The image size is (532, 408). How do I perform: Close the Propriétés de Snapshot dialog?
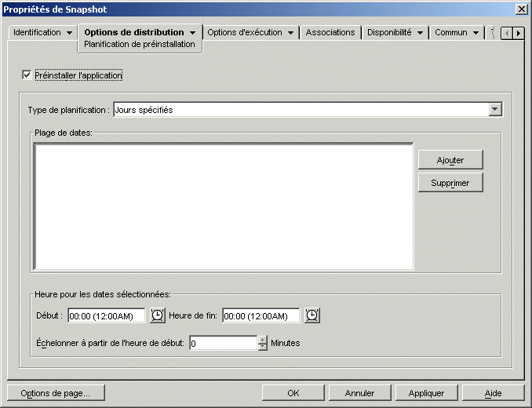pos(521,9)
